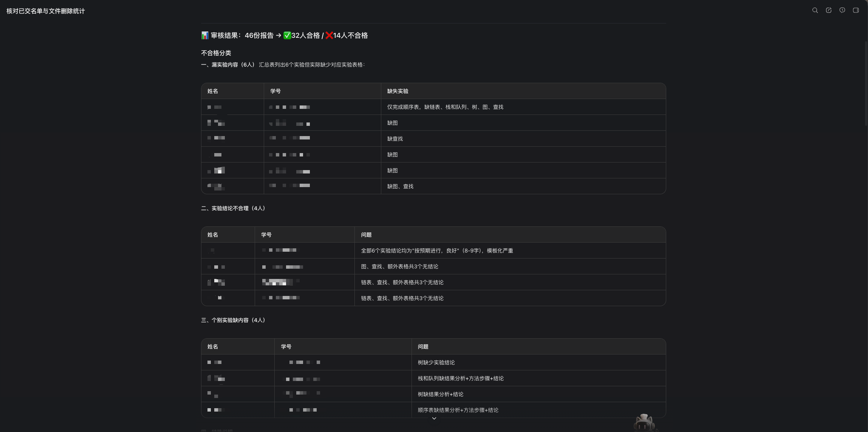Click the vertical scrollbar on the right edge

(866, 83)
